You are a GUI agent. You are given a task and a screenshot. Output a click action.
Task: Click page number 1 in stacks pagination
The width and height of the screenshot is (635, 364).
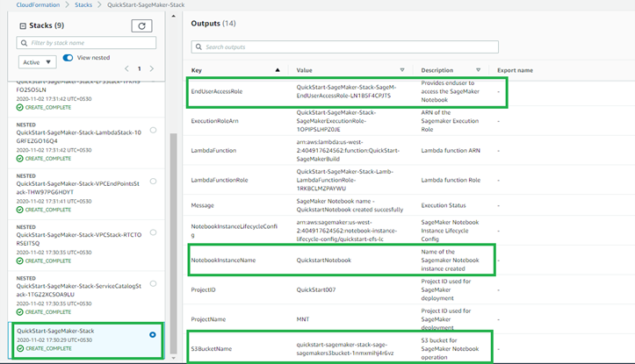(140, 68)
